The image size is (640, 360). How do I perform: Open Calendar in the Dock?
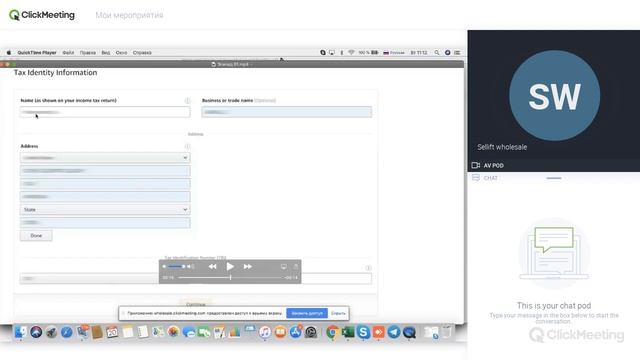[112, 332]
